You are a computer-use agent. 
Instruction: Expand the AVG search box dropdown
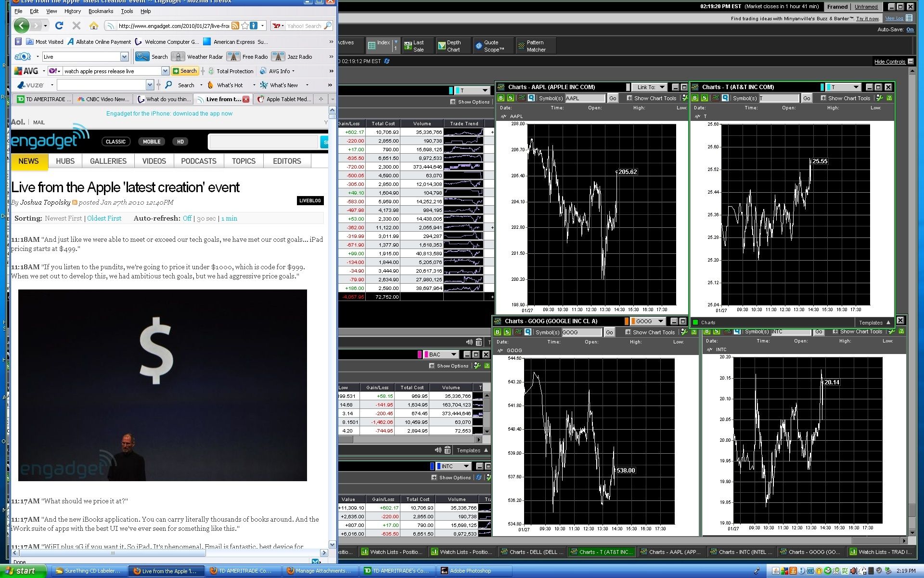pyautogui.click(x=165, y=71)
